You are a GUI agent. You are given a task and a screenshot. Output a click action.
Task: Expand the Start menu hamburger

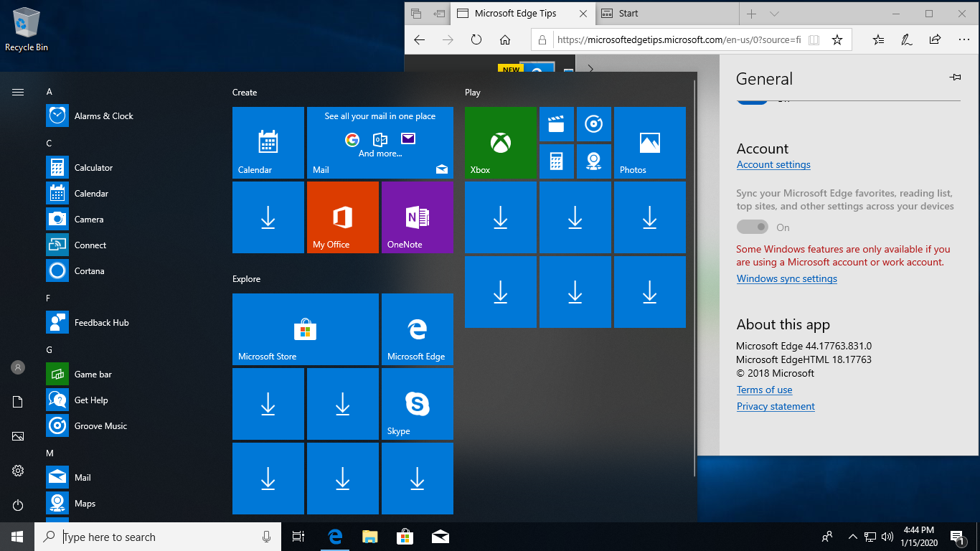(x=18, y=92)
